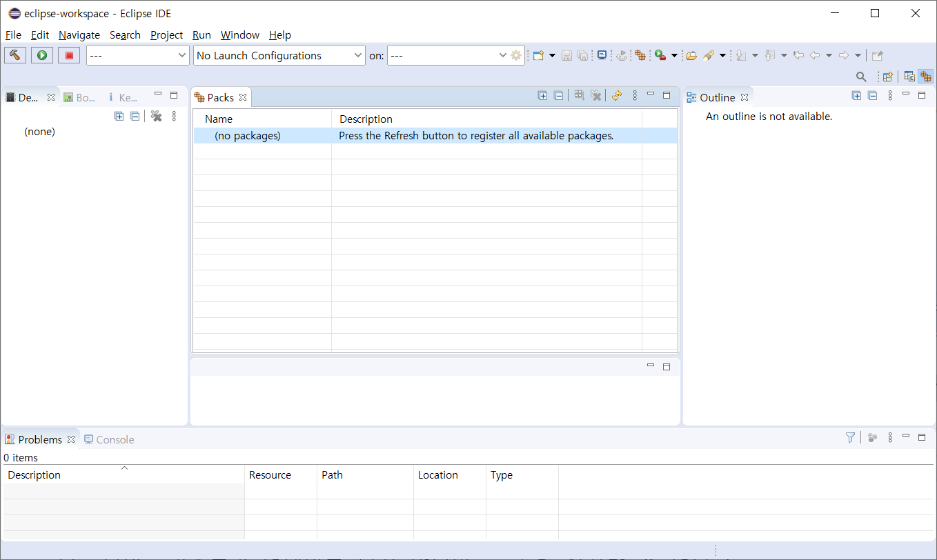937x560 pixels.
Task: Expand the Next Annotation dropdown arrow
Action: coord(755,55)
